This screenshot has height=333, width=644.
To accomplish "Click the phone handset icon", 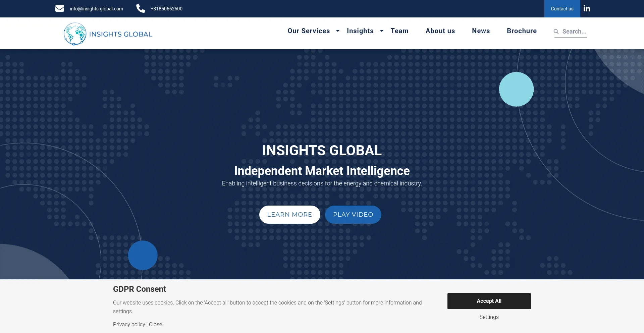I will click(141, 9).
